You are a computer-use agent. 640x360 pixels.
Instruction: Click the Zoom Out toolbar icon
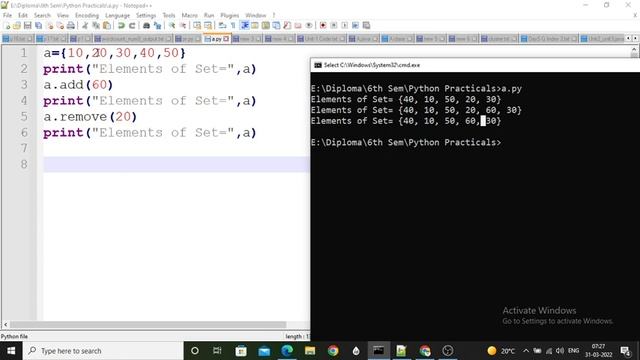tap(183, 25)
